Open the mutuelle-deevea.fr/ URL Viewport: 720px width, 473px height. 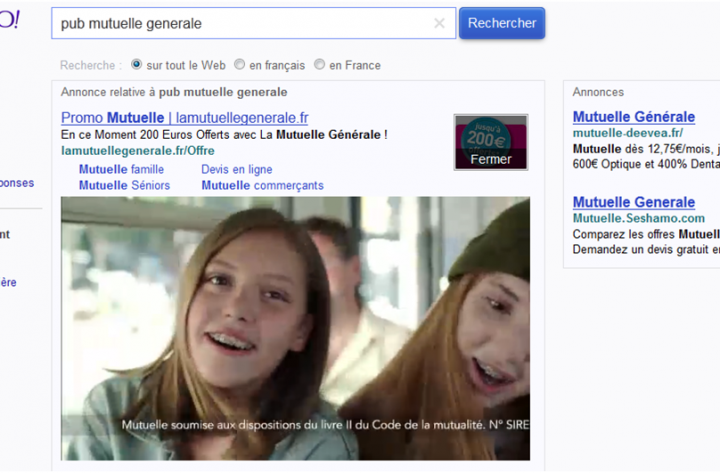628,133
